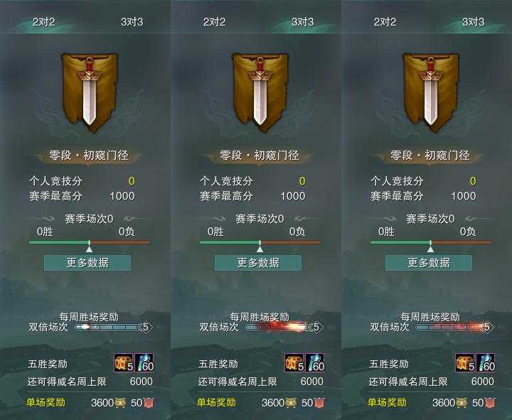The width and height of the screenshot is (512, 420).
Task: Click the blue crystal reward icon in left panel
Action: click(x=144, y=362)
